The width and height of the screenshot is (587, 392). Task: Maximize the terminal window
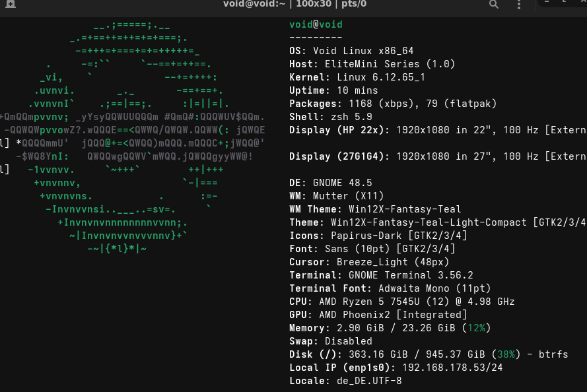pyautogui.click(x=565, y=2)
